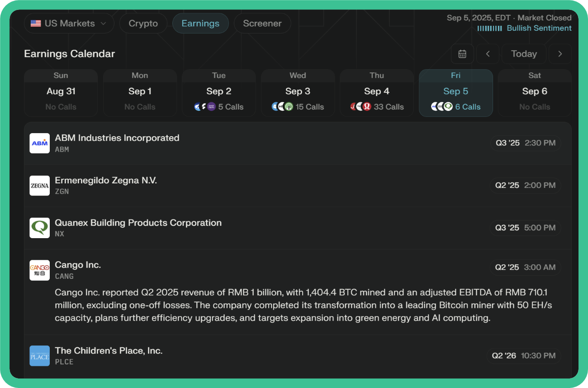
Task: Click The Children's Place logo
Action: [40, 356]
